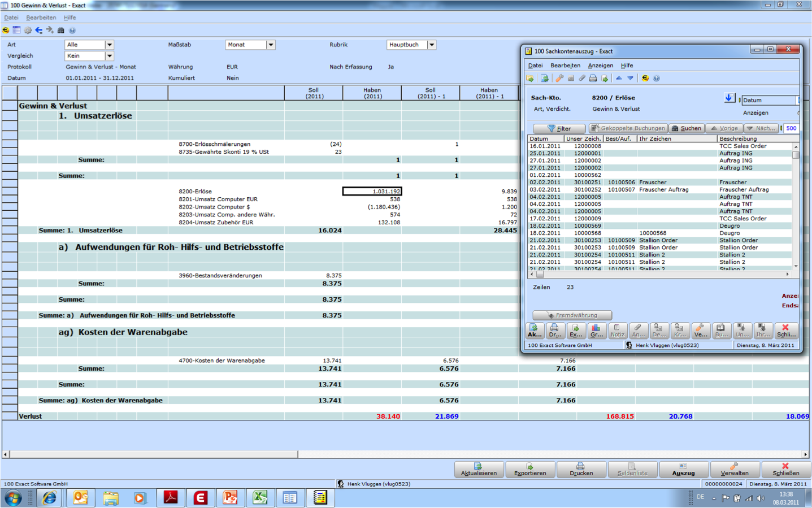Click the wrench icon in Sachkontenauszug toolbar
The height and width of the screenshot is (508, 812).
(x=559, y=79)
